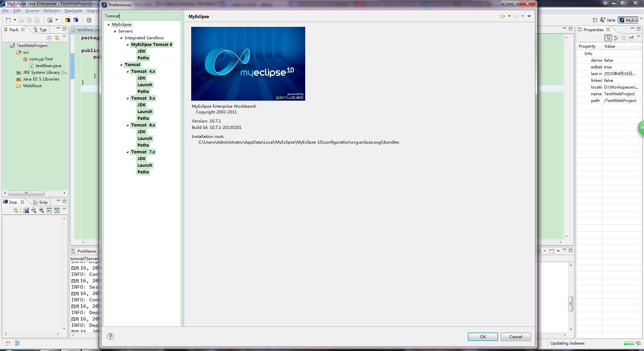
Task: Collapse all in Package Explorer
Action: (50, 38)
